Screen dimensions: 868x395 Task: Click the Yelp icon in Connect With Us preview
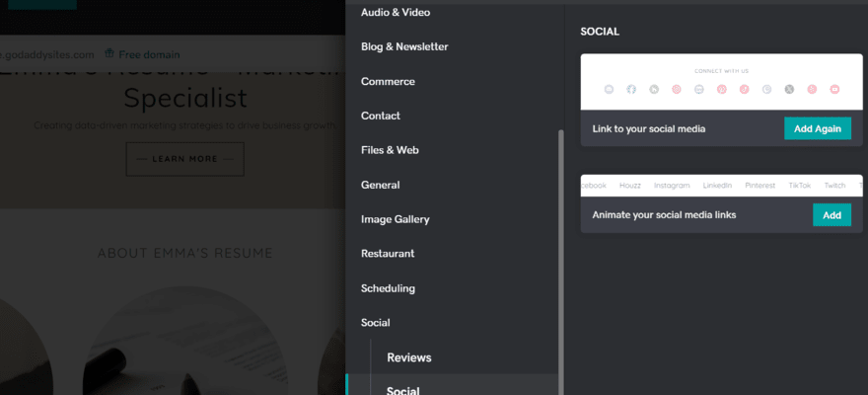[x=812, y=89]
